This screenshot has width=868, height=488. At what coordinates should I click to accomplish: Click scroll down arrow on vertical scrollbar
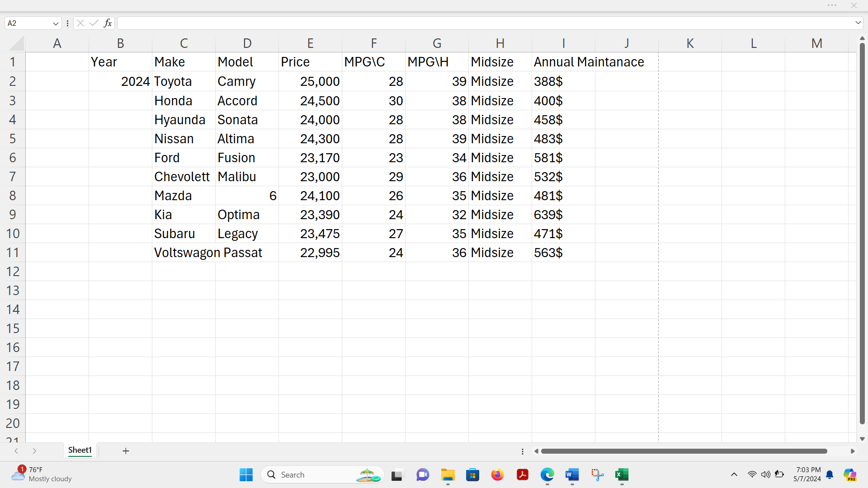[x=862, y=439]
